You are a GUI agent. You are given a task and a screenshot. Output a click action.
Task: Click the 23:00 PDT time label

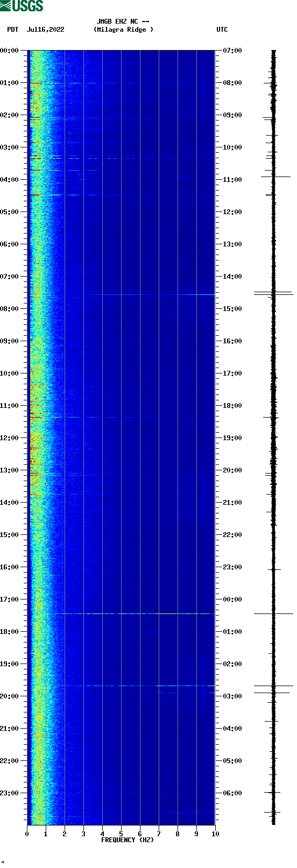[10, 793]
